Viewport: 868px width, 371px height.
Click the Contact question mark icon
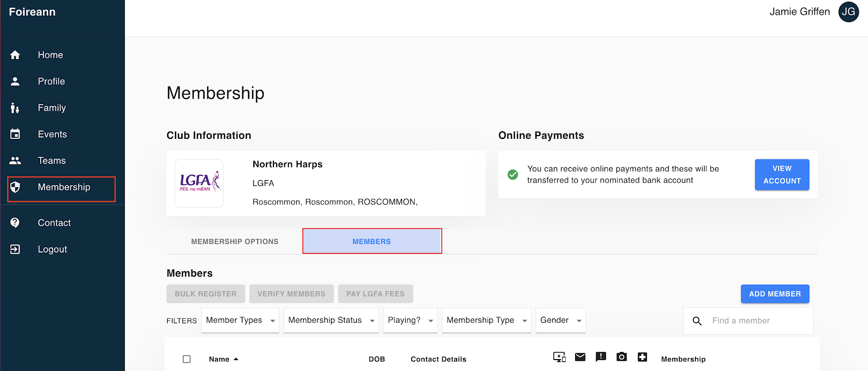[15, 222]
